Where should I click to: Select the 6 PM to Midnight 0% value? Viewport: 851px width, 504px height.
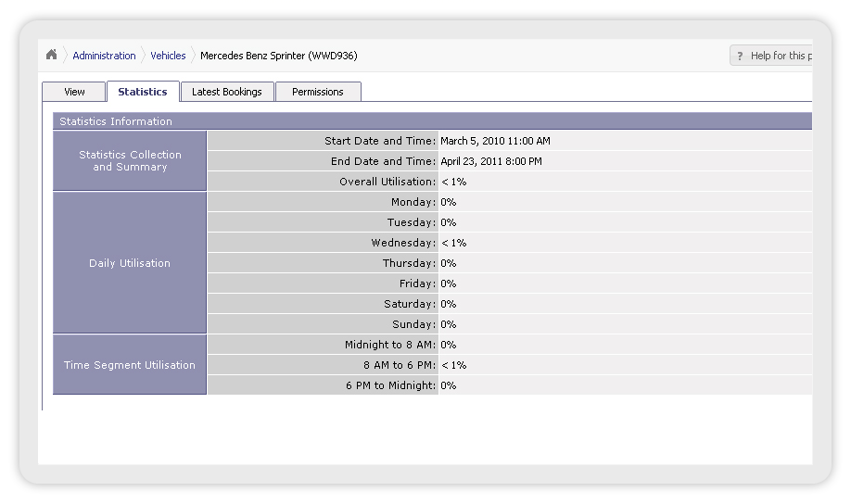[449, 385]
